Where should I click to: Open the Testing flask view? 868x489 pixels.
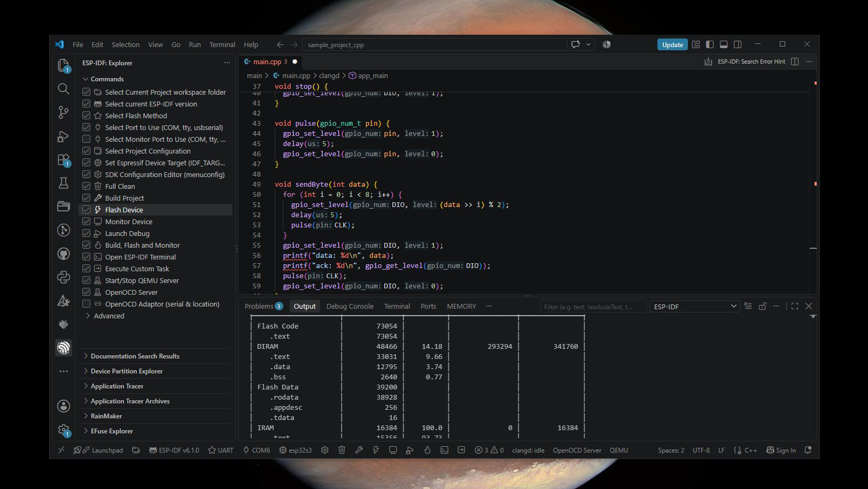tap(63, 183)
